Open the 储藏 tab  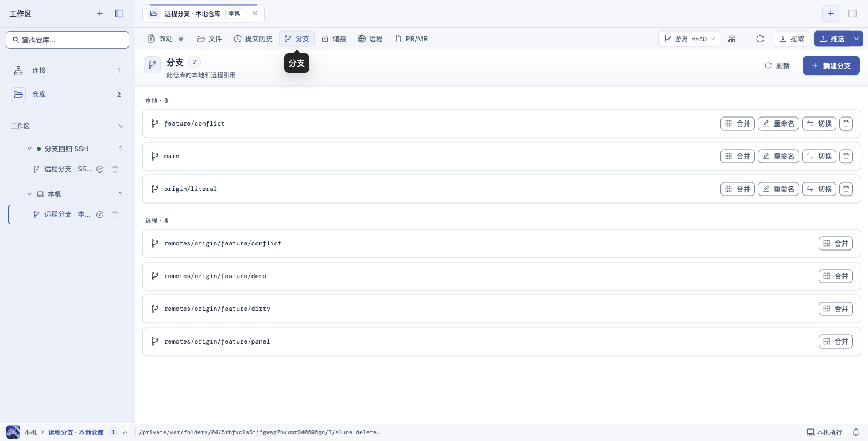334,39
